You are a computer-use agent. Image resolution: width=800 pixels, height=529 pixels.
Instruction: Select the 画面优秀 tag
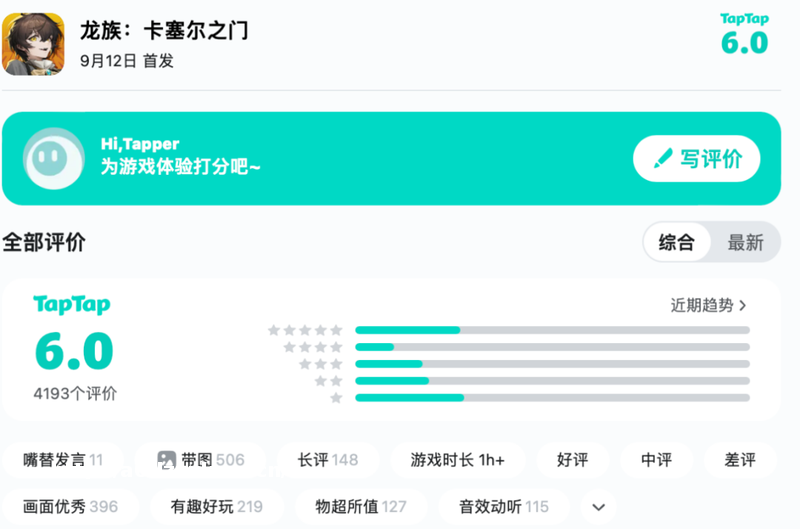[x=70, y=507]
